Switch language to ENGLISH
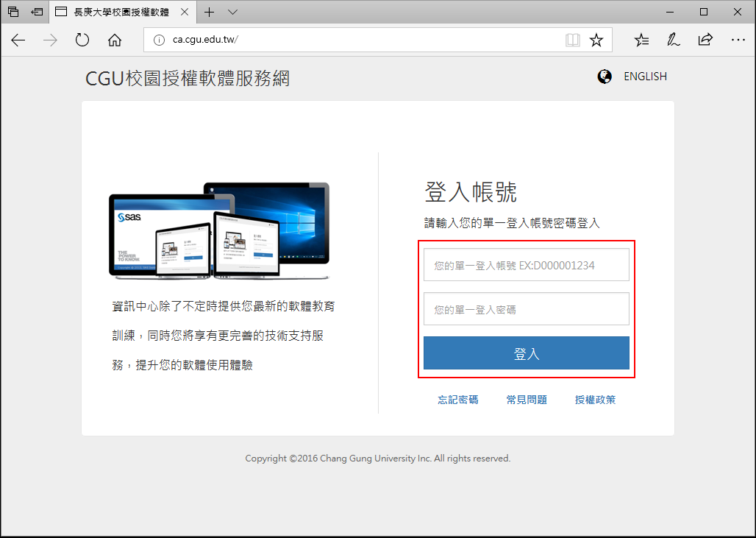The width and height of the screenshot is (756, 538). (x=645, y=77)
